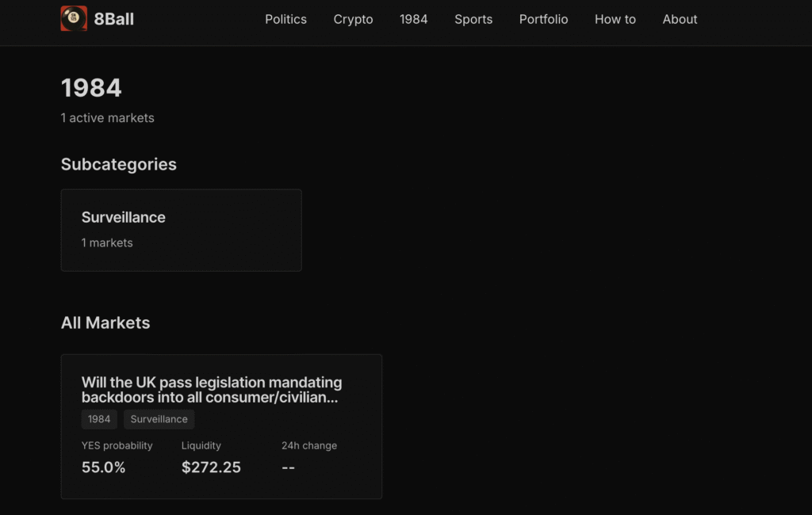The height and width of the screenshot is (515, 812).
Task: Open the Politics category
Action: 285,19
